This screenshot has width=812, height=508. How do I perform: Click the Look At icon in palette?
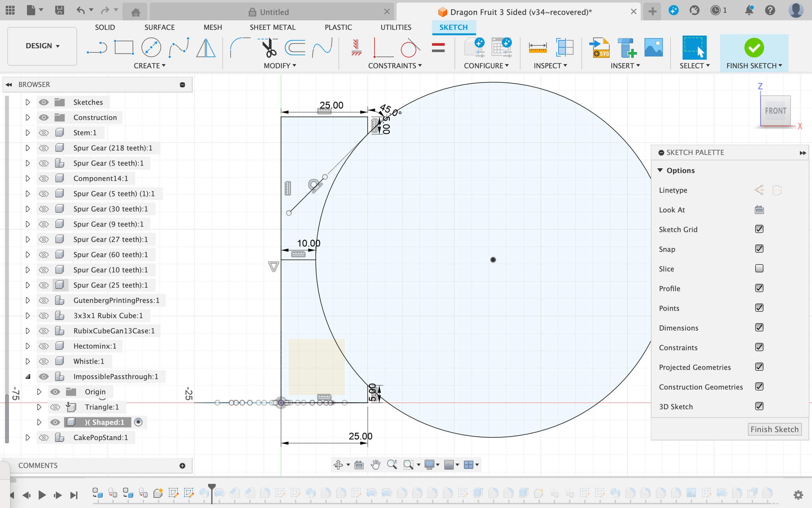(x=759, y=210)
